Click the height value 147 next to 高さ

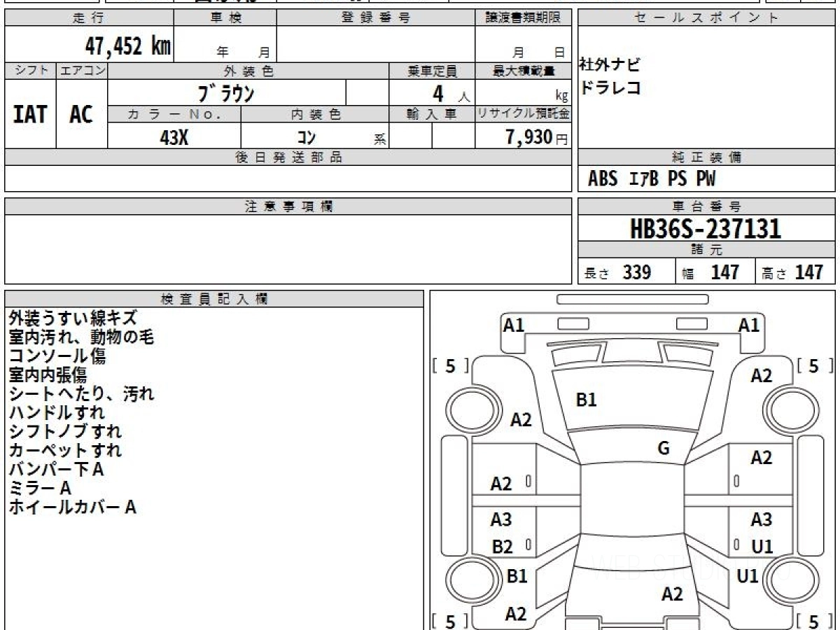(x=809, y=272)
